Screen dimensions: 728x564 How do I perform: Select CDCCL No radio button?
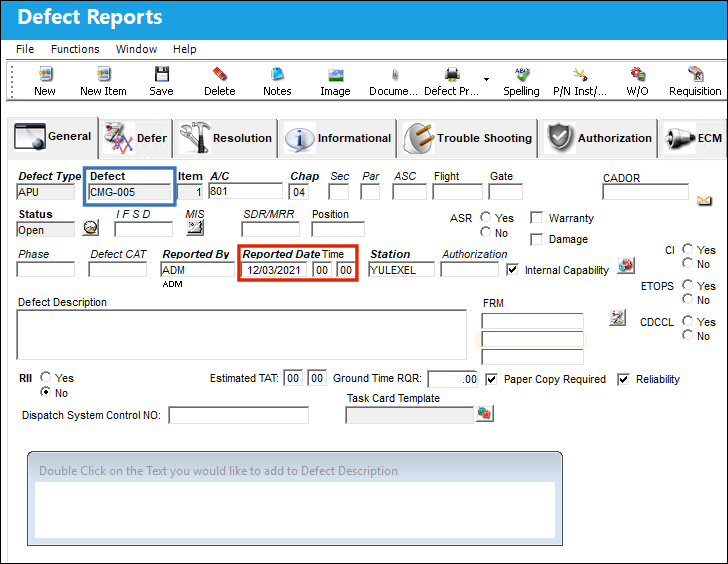688,335
